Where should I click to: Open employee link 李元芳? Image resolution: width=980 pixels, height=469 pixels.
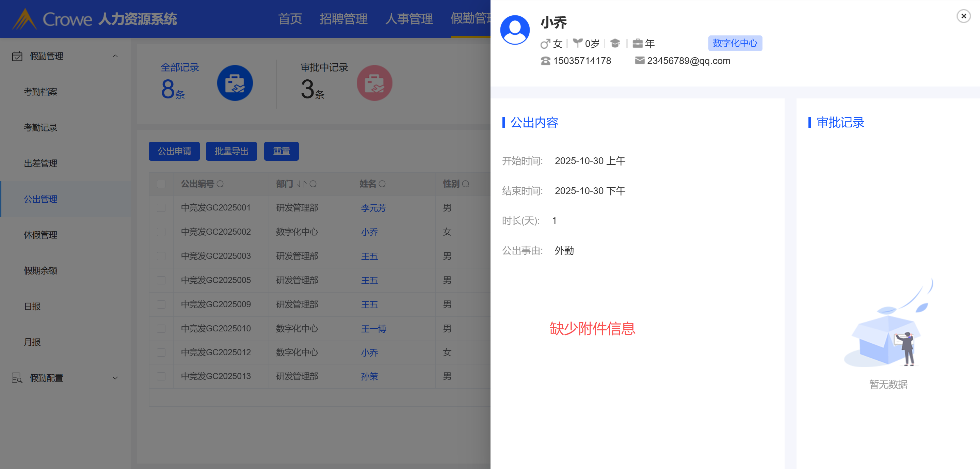tap(373, 208)
